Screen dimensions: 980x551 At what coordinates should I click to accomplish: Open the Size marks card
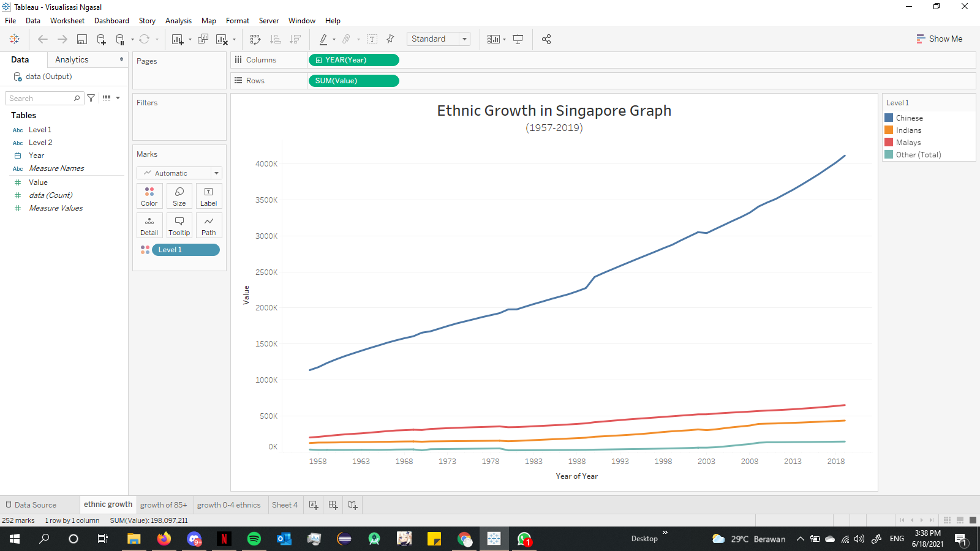(x=179, y=196)
